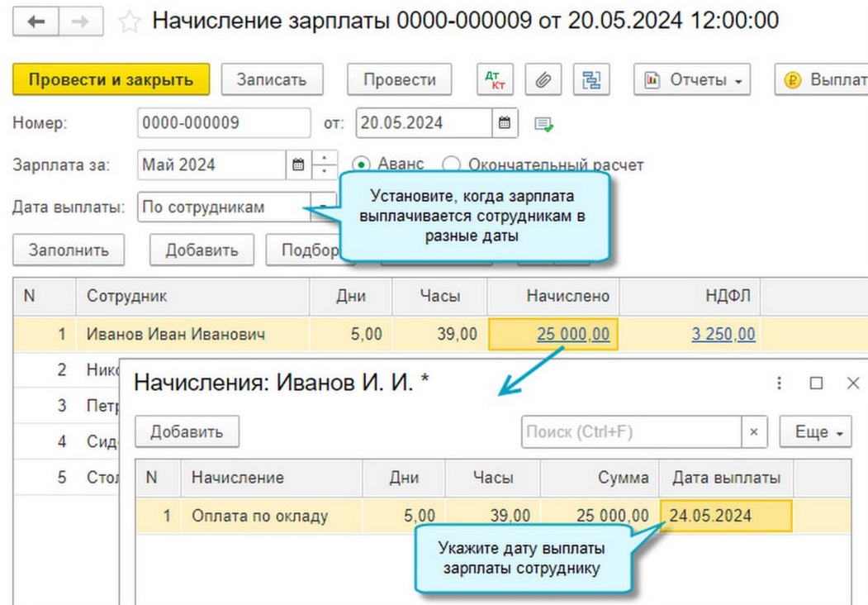868x605 pixels.
Task: Open the Отчеты dropdown menu
Action: coord(692,80)
